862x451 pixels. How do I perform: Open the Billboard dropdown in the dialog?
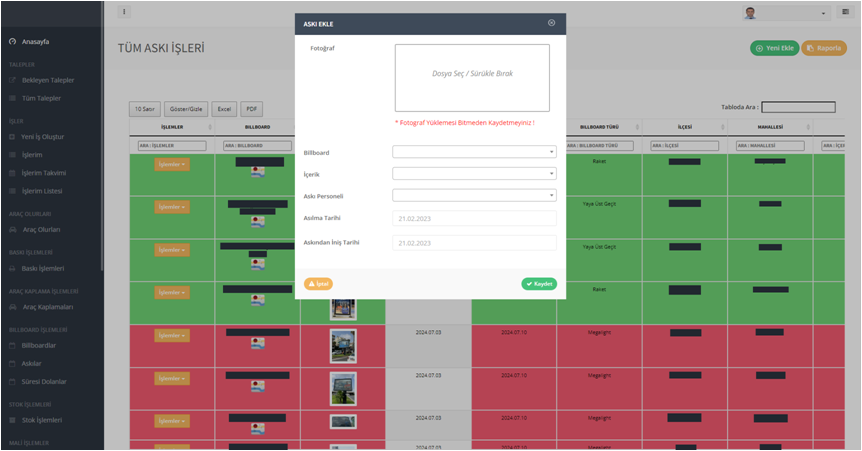pyautogui.click(x=474, y=152)
